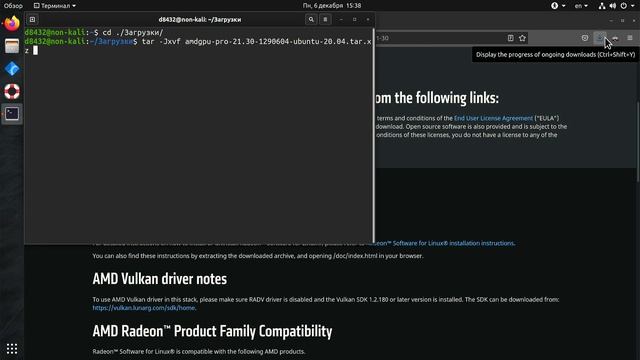
Task: Expand the Терминал app menu
Action: (x=55, y=6)
